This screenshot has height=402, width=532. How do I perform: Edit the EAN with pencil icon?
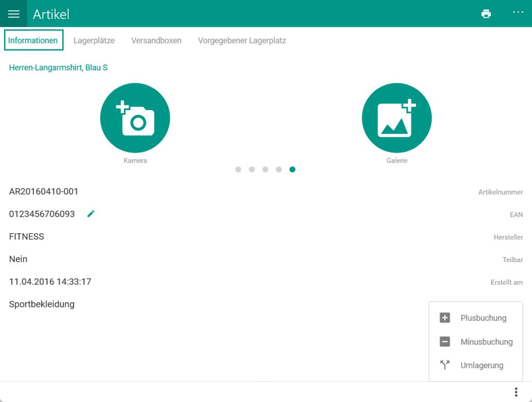point(91,213)
